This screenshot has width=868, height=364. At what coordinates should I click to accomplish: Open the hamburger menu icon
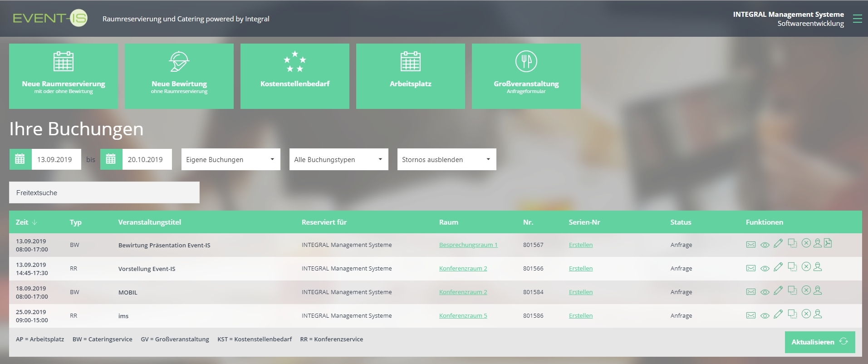pos(857,19)
